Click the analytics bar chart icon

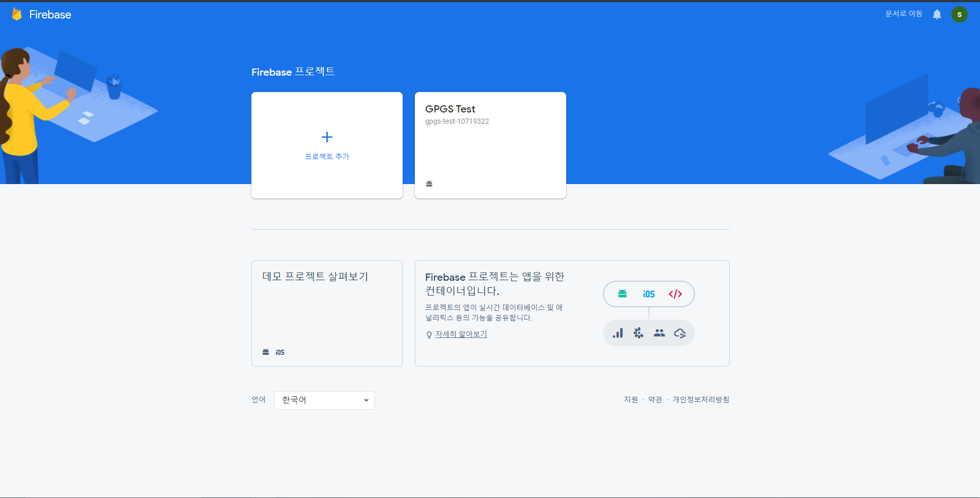coord(618,333)
